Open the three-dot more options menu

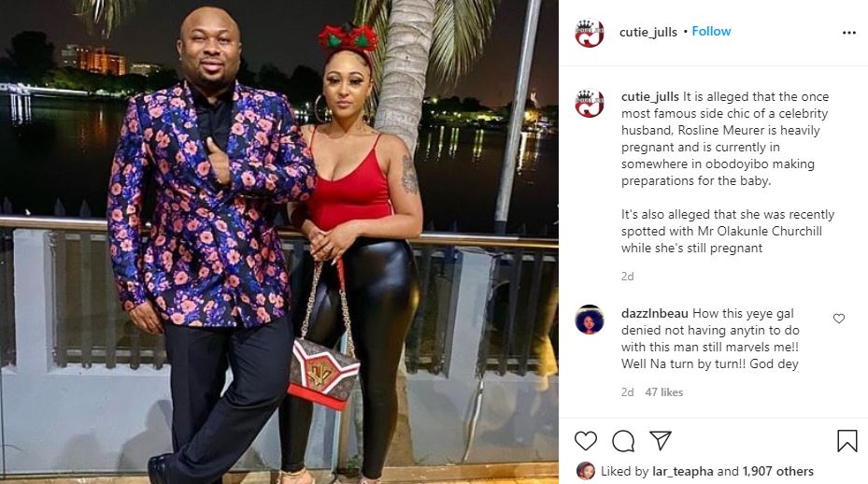pos(849,33)
